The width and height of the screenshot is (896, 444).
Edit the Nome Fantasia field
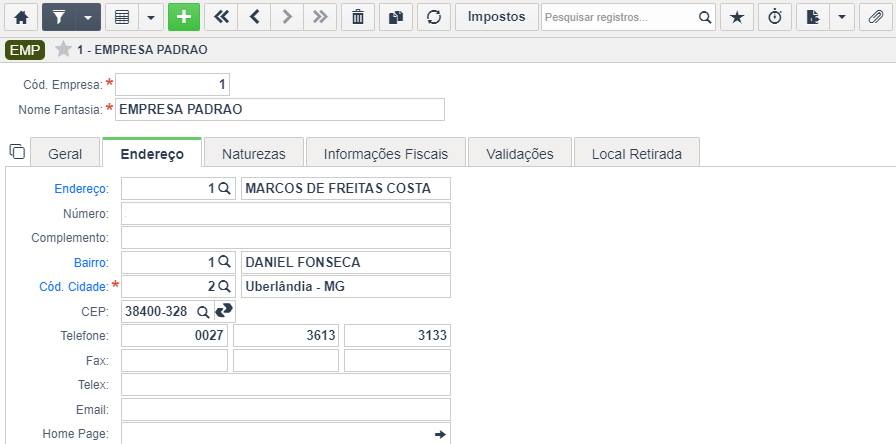[x=279, y=110]
